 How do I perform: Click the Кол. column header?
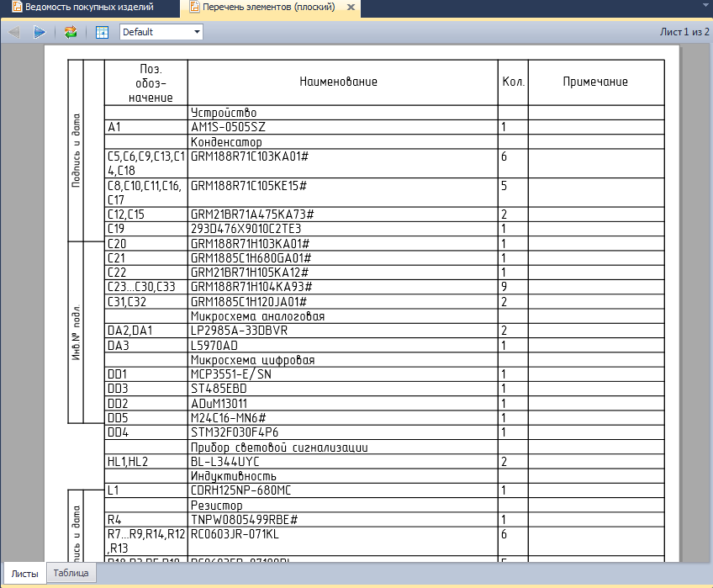[x=513, y=82]
